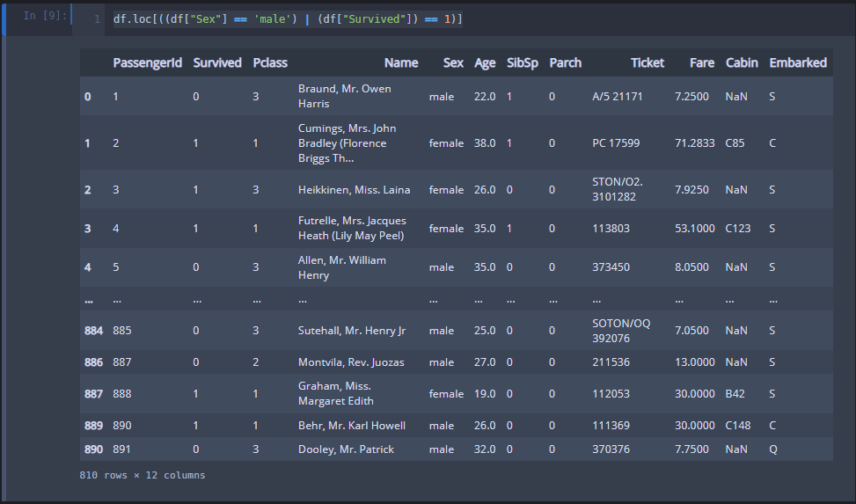Click row index 890
The image size is (856, 504).
(x=94, y=449)
